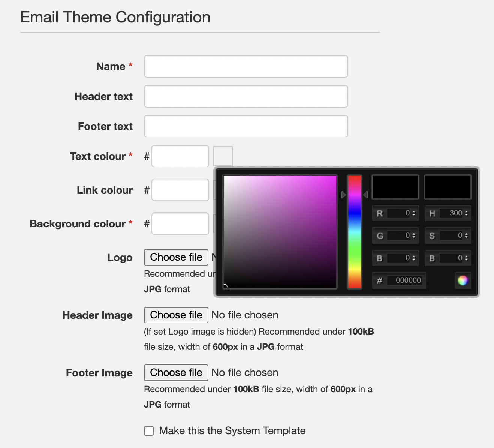The height and width of the screenshot is (448, 494).
Task: Click the left hue slider arrow marker
Action: coord(343,195)
